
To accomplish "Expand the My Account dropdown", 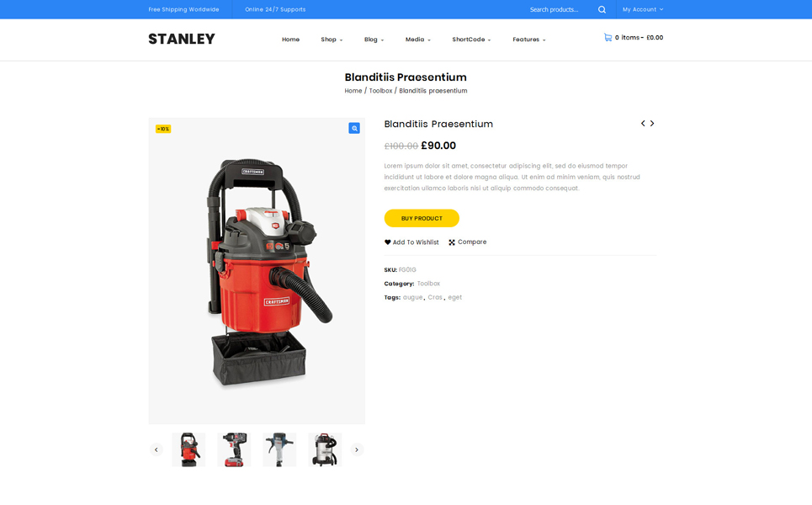I will click(x=643, y=9).
